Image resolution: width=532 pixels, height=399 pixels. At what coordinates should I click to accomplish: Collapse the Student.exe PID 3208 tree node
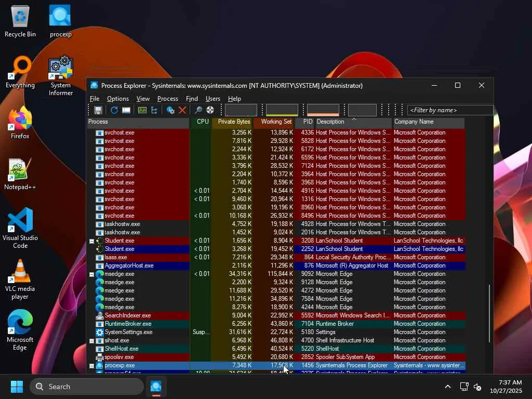pos(91,241)
